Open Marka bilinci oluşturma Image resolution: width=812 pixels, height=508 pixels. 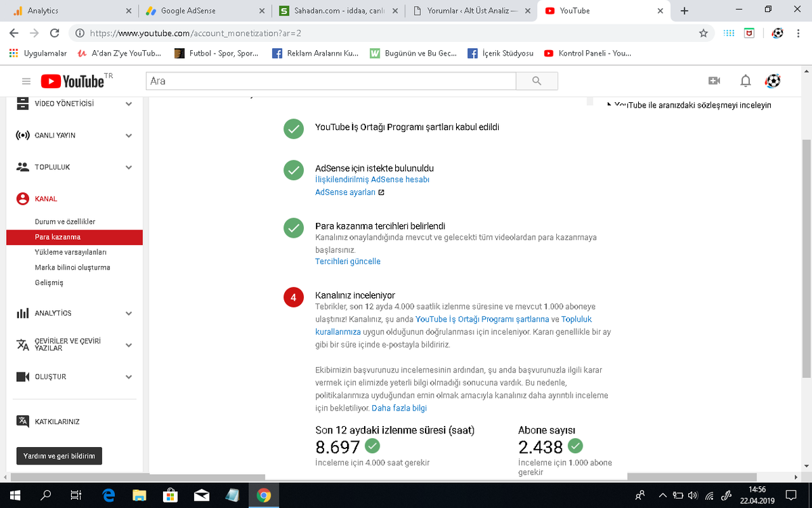(72, 268)
